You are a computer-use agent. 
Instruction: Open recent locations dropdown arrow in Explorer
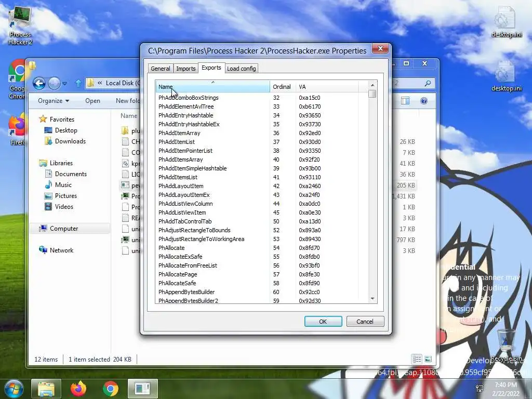(64, 83)
